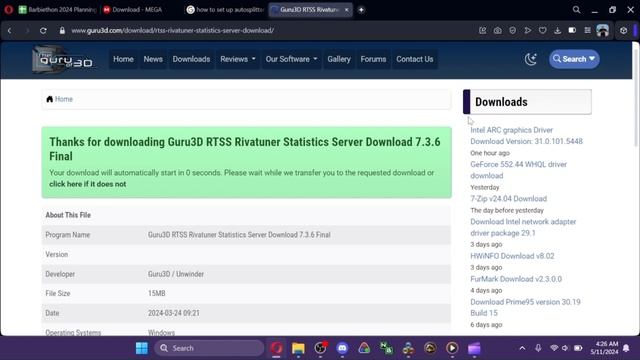Open the News nav item
Viewport: 640px width, 360px height.
click(x=153, y=59)
